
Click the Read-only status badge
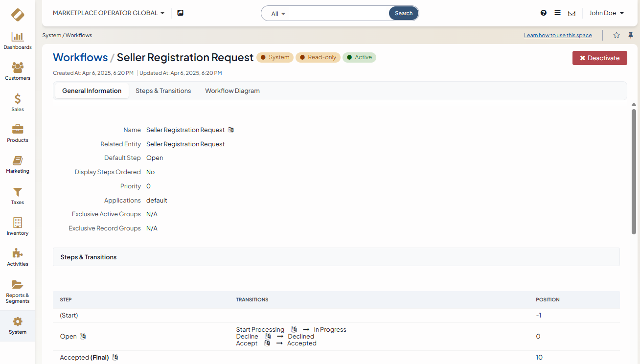tap(318, 57)
